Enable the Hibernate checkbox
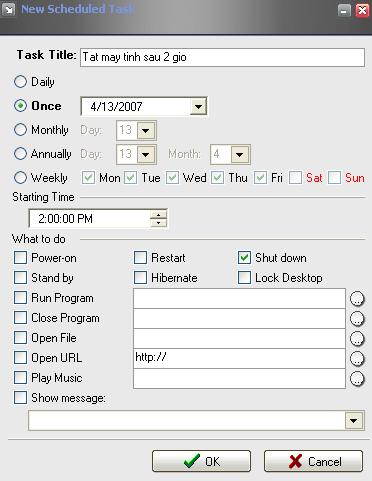Viewport: 372px width, 481px height. (140, 278)
